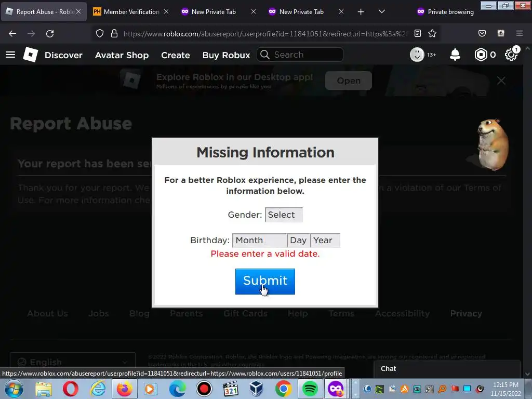Launch Internet Explorer from the taskbar
The image size is (532, 399).
click(97, 389)
